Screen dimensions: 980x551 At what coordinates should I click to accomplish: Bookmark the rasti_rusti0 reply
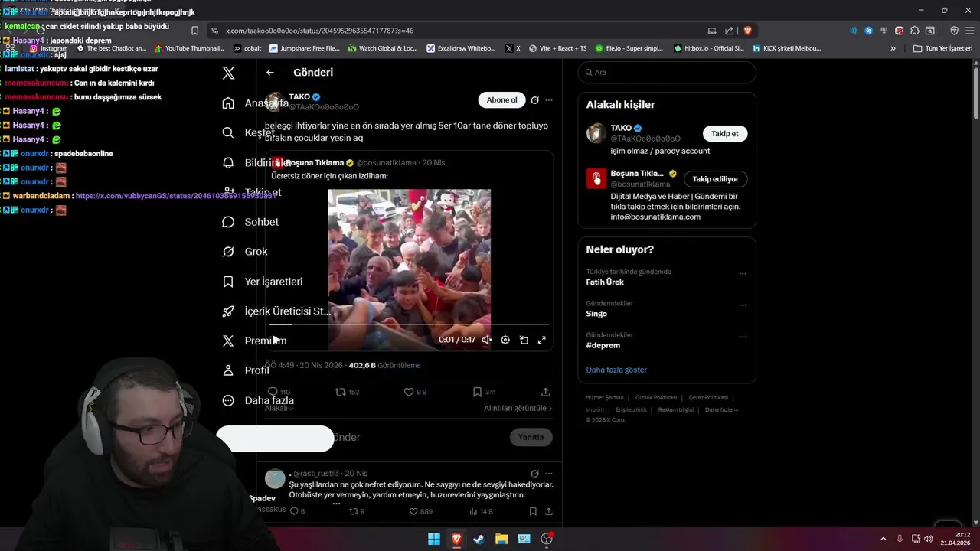click(x=533, y=511)
